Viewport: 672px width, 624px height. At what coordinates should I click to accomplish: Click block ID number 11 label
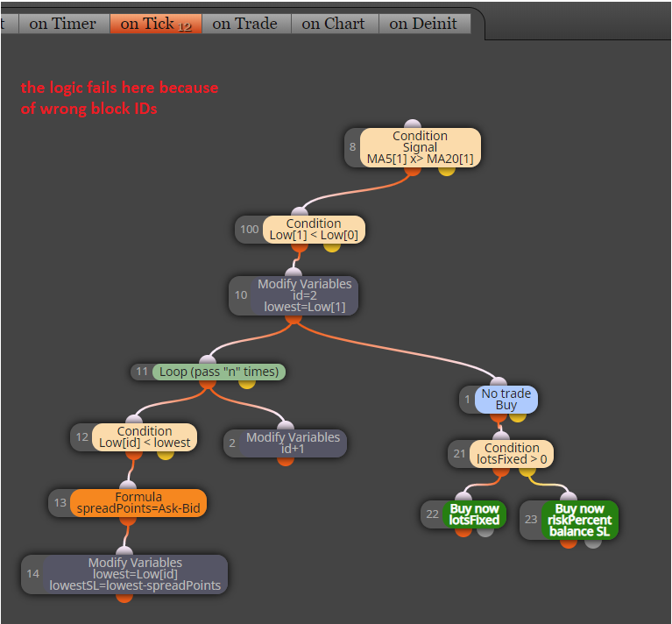pos(142,371)
